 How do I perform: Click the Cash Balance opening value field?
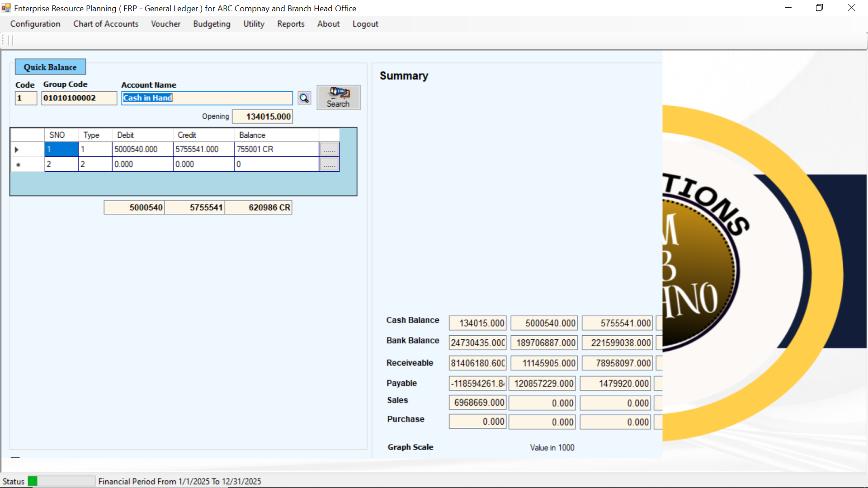point(477,323)
